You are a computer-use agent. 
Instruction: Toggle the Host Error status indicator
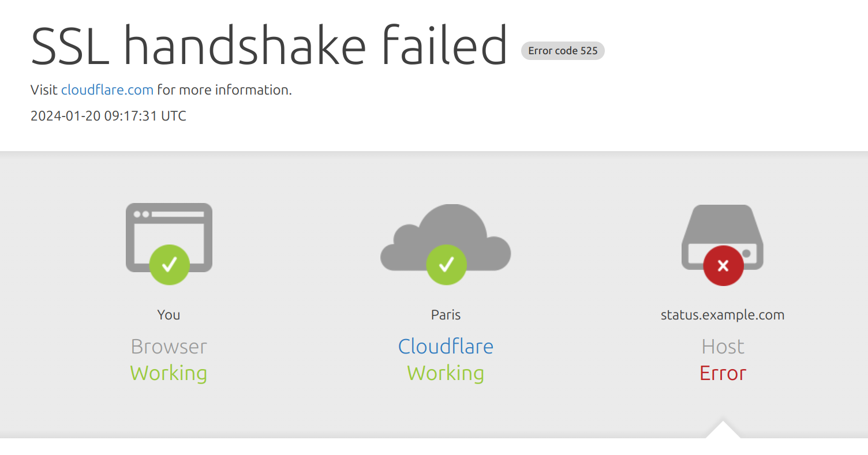tap(723, 373)
